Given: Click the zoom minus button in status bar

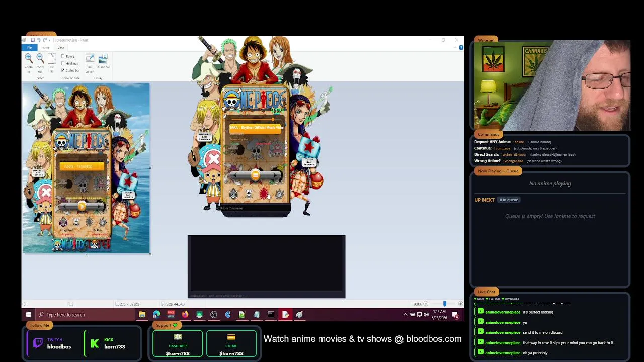Looking at the screenshot, I should 426,304.
